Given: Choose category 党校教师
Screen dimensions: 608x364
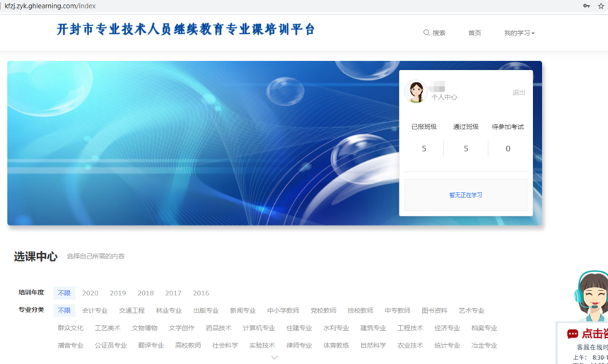Looking at the screenshot, I should coord(323,310).
